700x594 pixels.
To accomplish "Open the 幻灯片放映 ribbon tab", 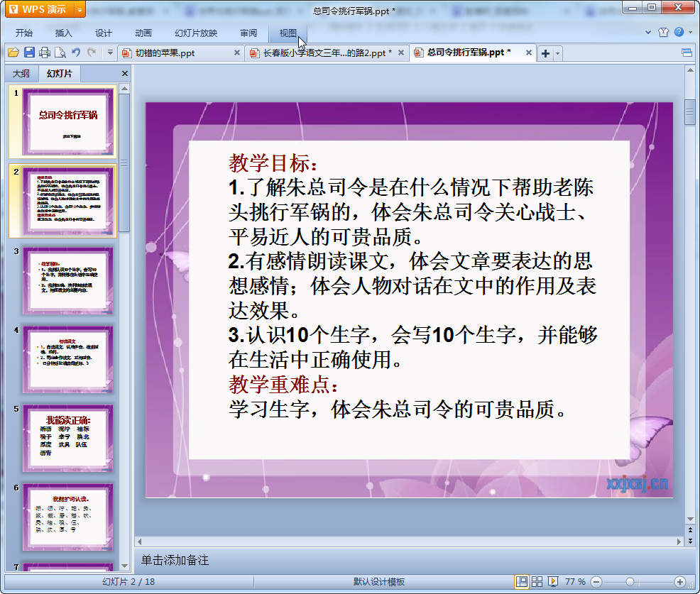I will point(196,33).
